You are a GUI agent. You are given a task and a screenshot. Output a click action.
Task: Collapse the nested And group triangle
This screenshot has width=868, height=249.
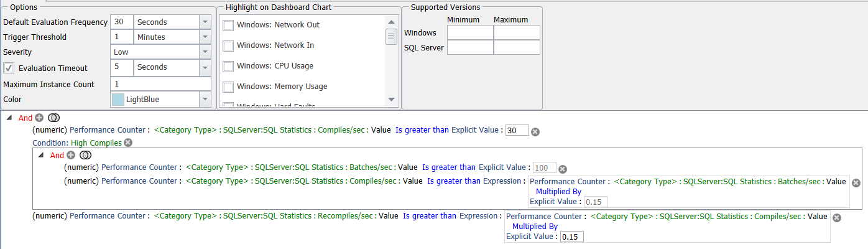(x=41, y=155)
